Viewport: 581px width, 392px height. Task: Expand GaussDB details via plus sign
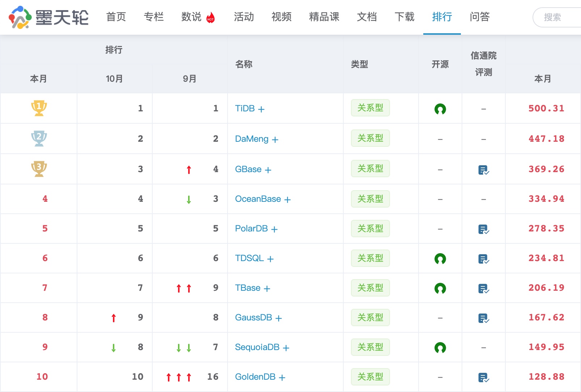[x=279, y=318]
